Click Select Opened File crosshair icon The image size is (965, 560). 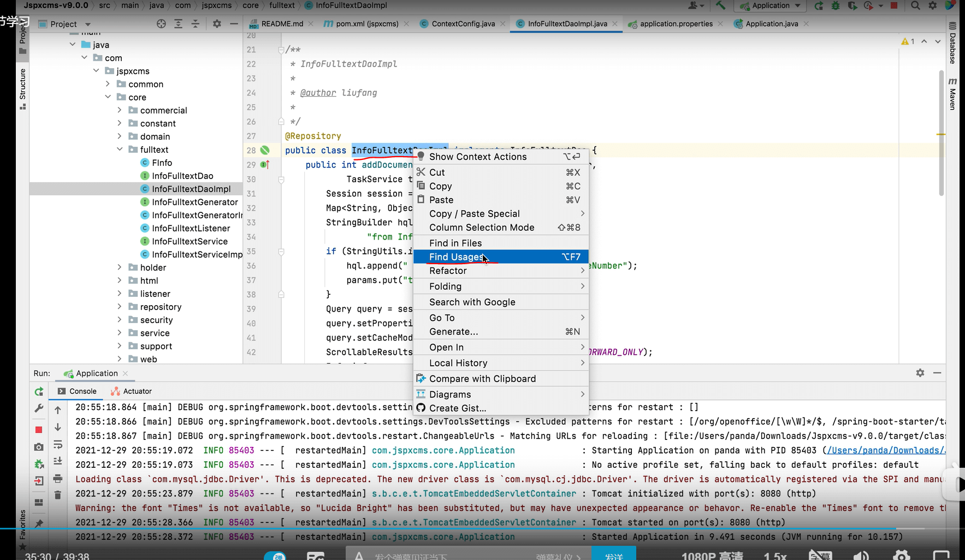[x=161, y=24]
